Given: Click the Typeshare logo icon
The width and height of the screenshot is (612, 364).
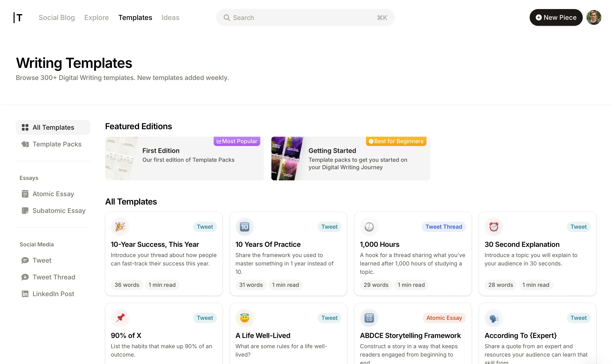Looking at the screenshot, I should (x=18, y=18).
